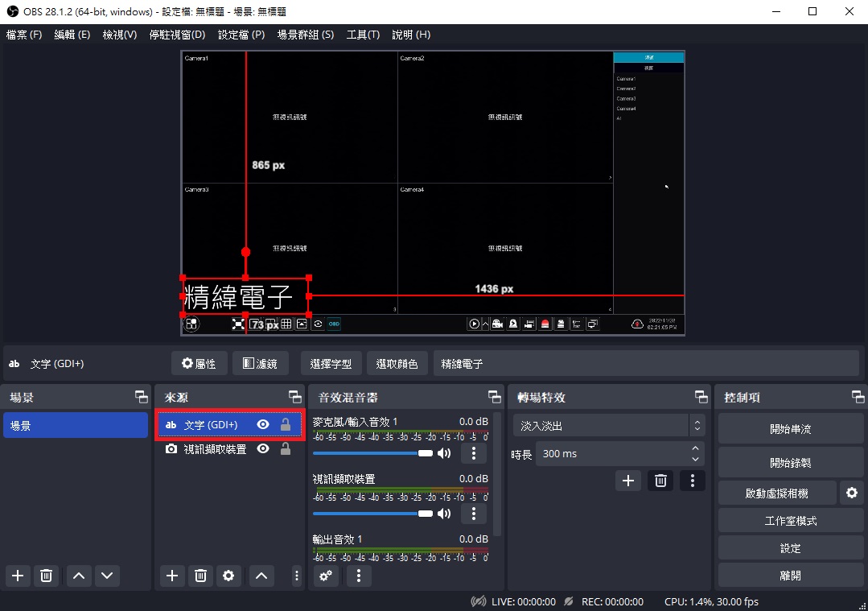The width and height of the screenshot is (868, 611).
Task: Open audio mixer menu dots at bottom
Action: point(359,576)
